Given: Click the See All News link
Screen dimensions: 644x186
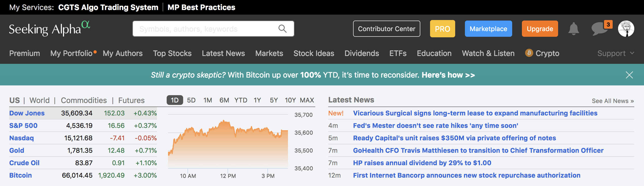Looking at the screenshot, I should click(x=612, y=101).
